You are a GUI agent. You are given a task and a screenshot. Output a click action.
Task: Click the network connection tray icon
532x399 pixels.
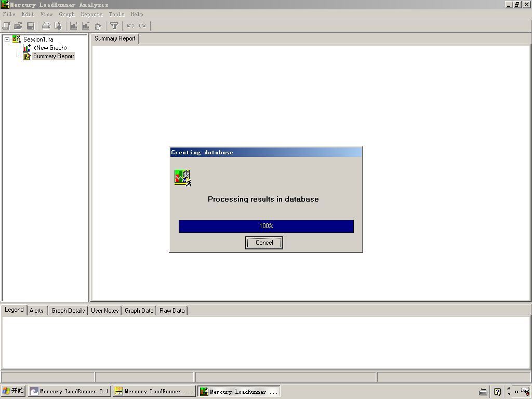526,391
